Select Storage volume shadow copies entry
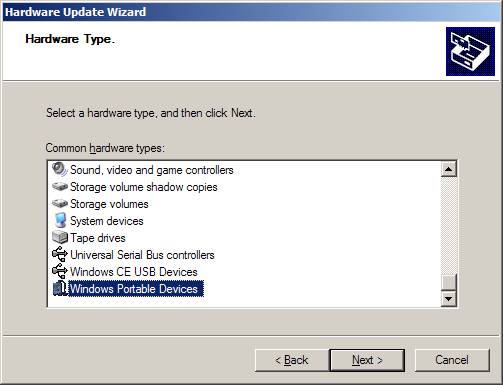This screenshot has height=385, width=503. pos(144,187)
